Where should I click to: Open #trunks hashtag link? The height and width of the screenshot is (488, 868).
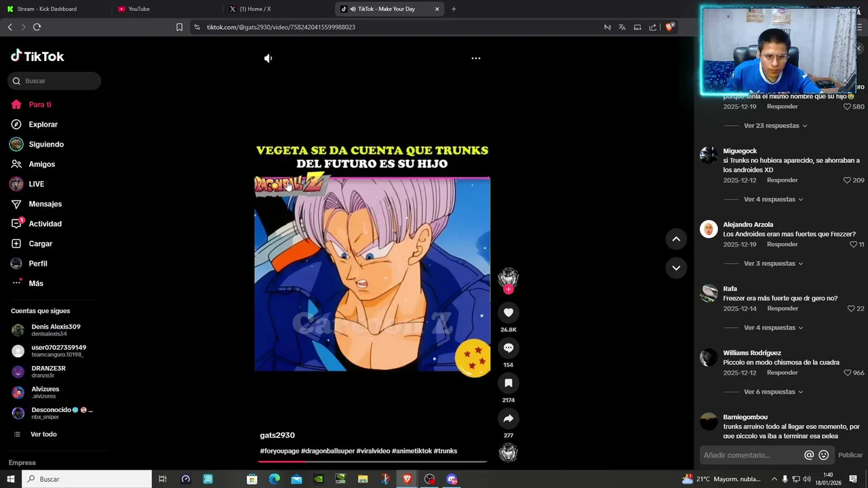[x=446, y=451]
